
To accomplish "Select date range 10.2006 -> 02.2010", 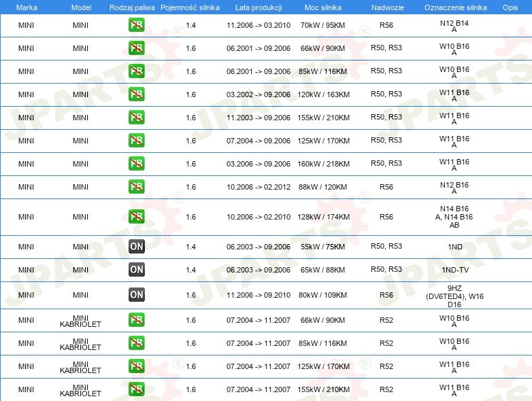I will tap(259, 217).
